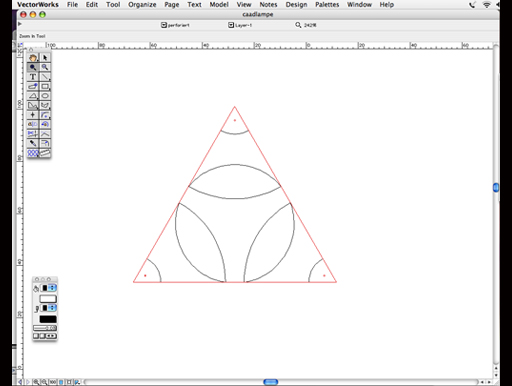The image size is (512, 386).
Task: Open pen style popup in Attributes palette
Action: [x=49, y=308]
